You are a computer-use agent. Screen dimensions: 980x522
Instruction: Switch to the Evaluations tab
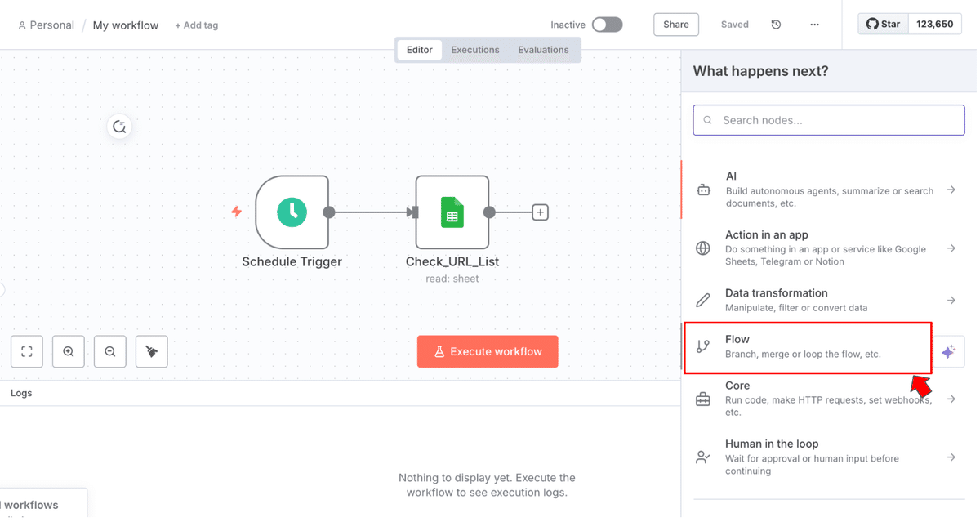pos(543,50)
